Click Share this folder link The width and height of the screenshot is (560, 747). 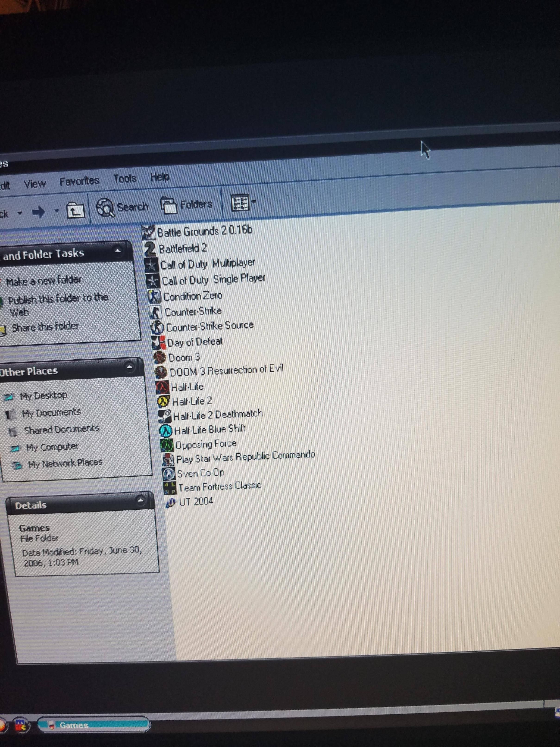[x=45, y=327]
